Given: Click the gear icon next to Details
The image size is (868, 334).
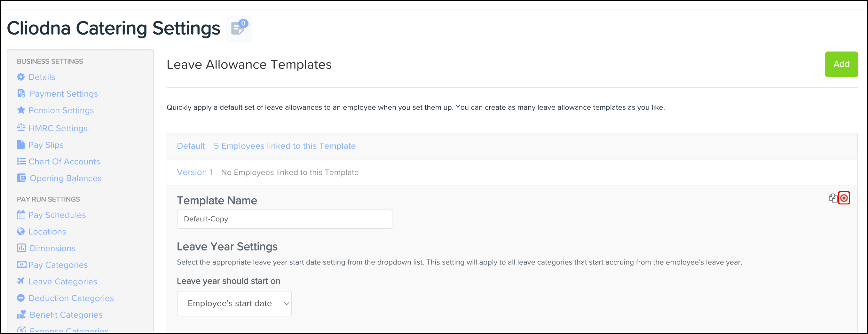Looking at the screenshot, I should tap(21, 77).
